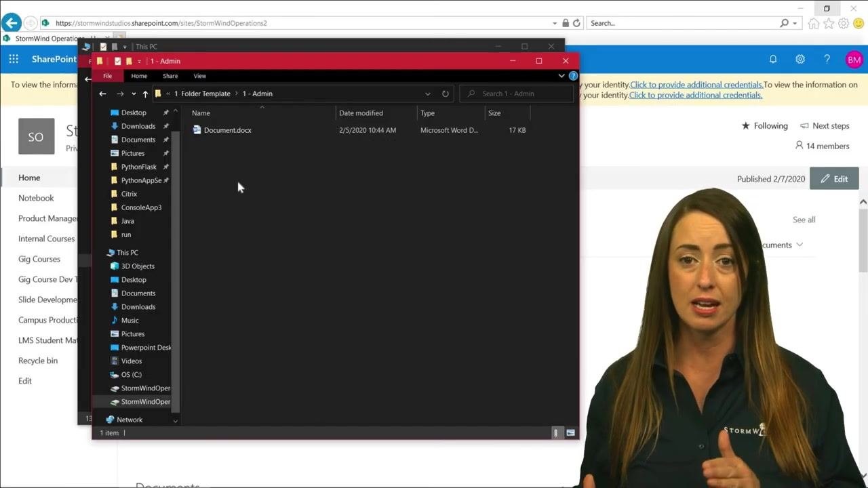
Task: Click 1 Folder Template breadcrumb
Action: [x=202, y=94]
